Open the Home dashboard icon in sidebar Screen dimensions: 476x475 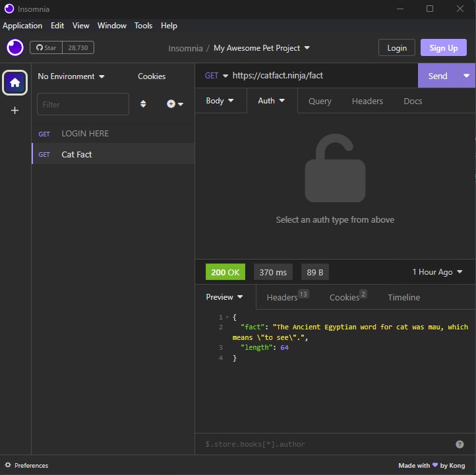pos(15,82)
